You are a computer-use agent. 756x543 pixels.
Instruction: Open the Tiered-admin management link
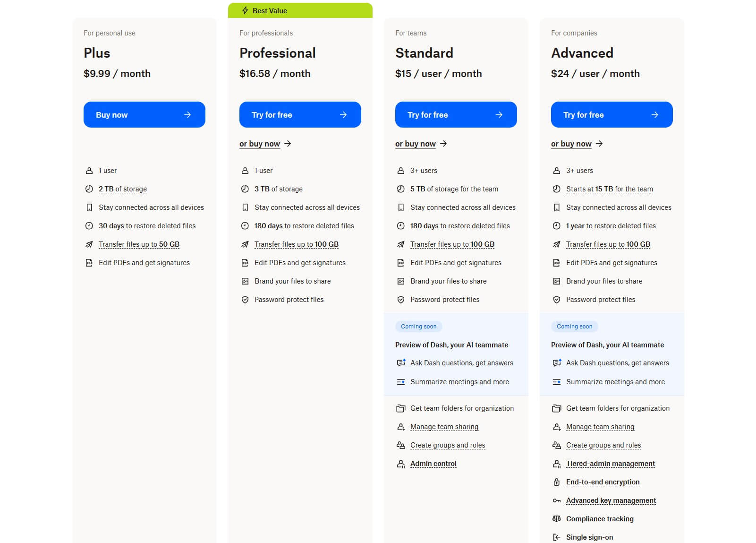click(611, 464)
